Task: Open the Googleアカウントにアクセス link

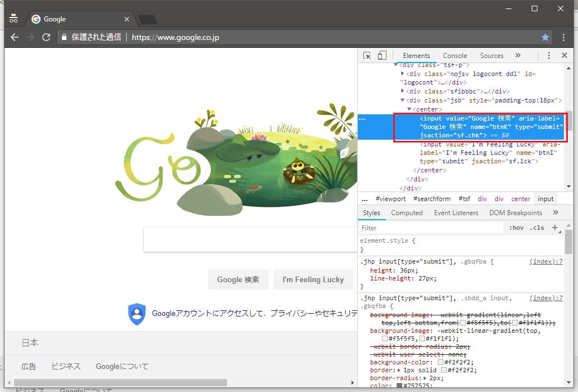Action: (200, 314)
